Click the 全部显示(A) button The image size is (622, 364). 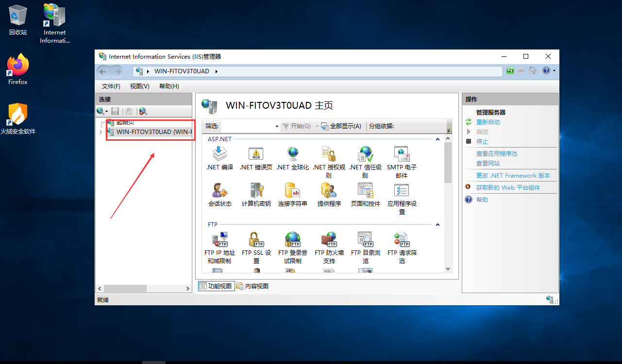[x=341, y=126]
